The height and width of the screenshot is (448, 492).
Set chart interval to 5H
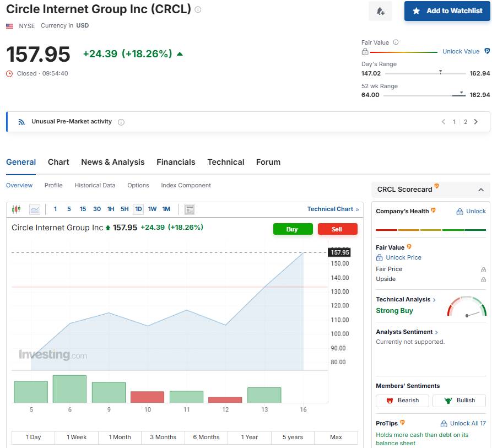click(125, 209)
